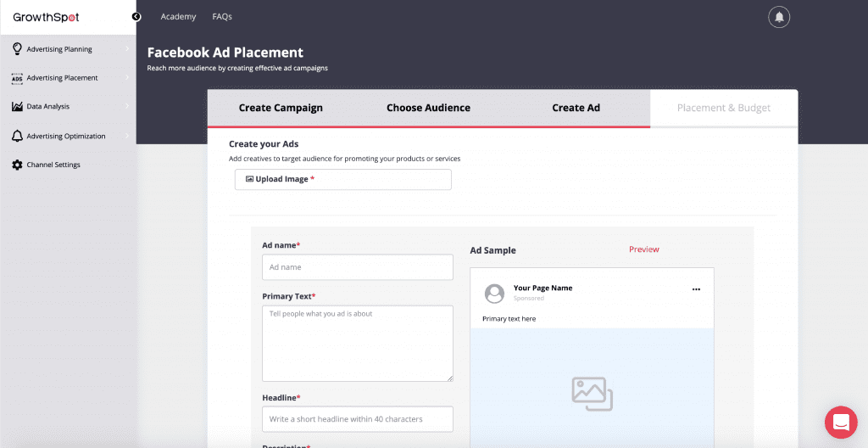Click the Upload Image button

pyautogui.click(x=343, y=179)
